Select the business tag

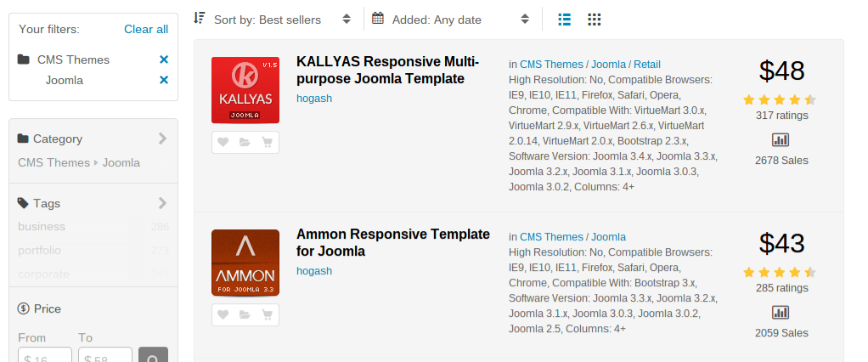[x=42, y=226]
